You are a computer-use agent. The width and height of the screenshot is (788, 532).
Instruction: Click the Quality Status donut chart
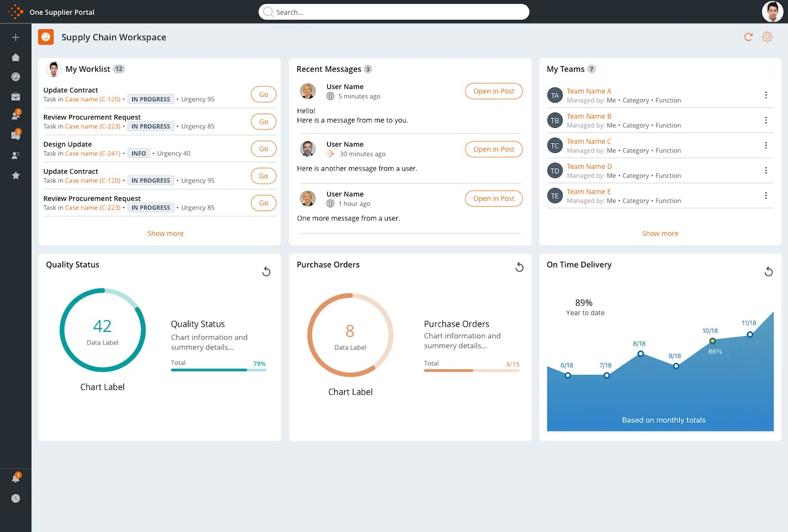coord(102,330)
